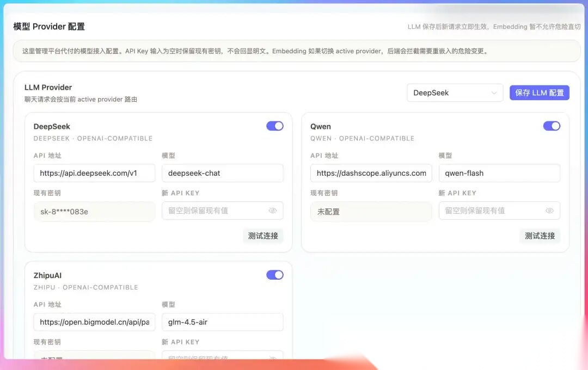Focus Qwen 新 API KEY input
Image resolution: width=588 pixels, height=370 pixels.
pos(499,211)
